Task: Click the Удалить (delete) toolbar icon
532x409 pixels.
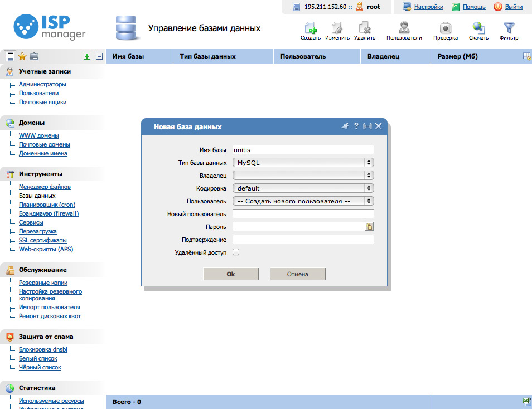Action: (364, 30)
